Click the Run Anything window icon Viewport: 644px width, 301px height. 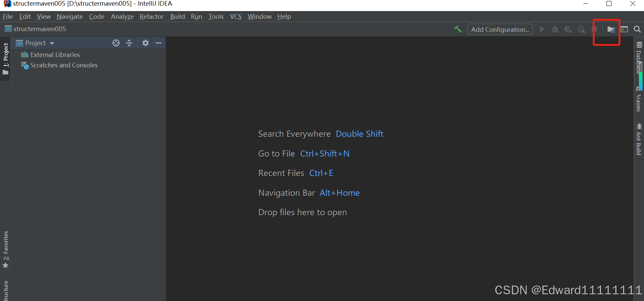624,29
